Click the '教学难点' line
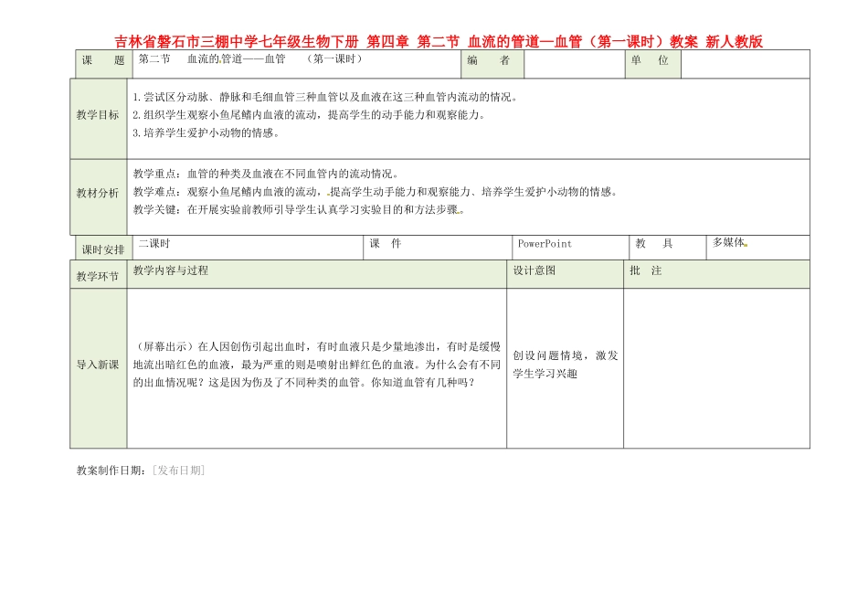The height and width of the screenshot is (614, 868). click(376, 192)
